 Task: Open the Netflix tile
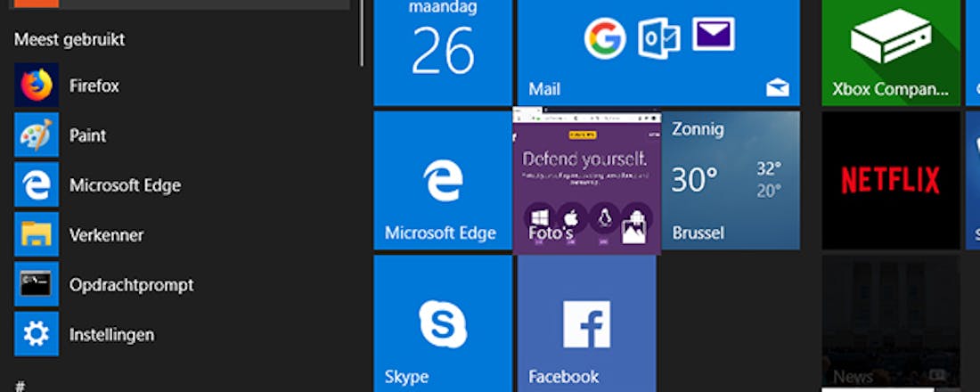coord(891,181)
